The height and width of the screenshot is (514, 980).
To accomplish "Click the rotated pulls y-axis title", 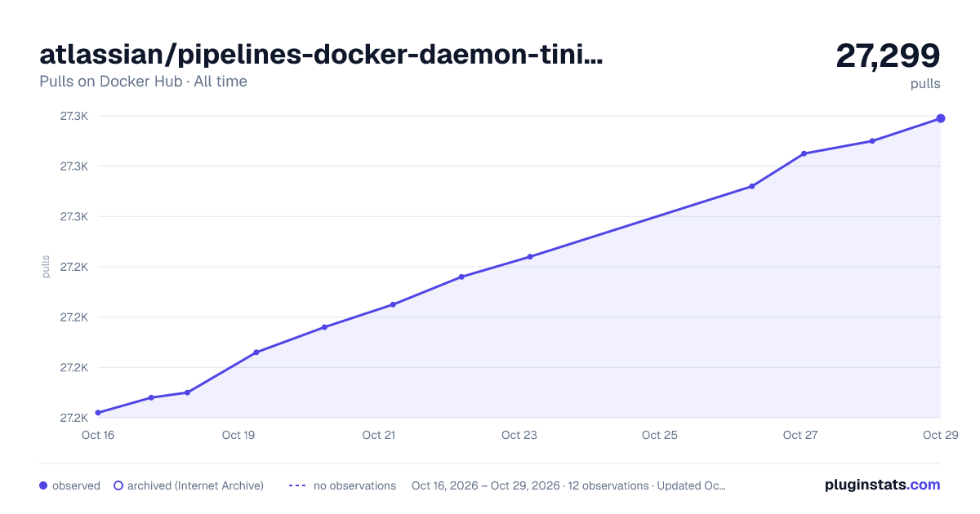I will pos(46,267).
